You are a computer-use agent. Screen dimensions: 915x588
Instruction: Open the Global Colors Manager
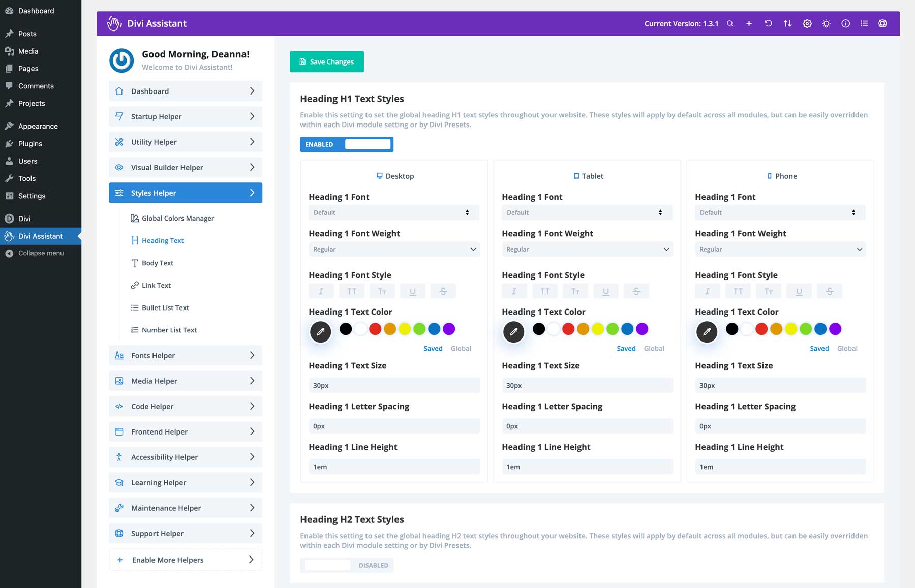(x=177, y=218)
